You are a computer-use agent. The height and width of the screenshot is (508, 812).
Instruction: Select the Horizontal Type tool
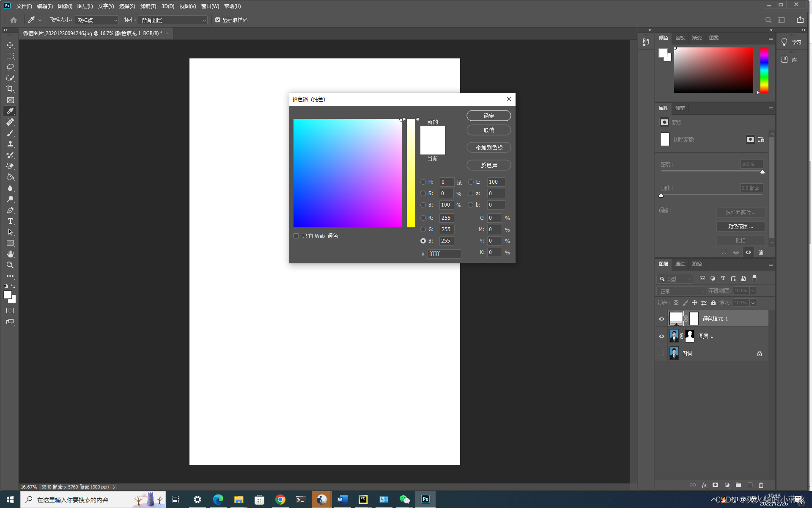pyautogui.click(x=10, y=221)
